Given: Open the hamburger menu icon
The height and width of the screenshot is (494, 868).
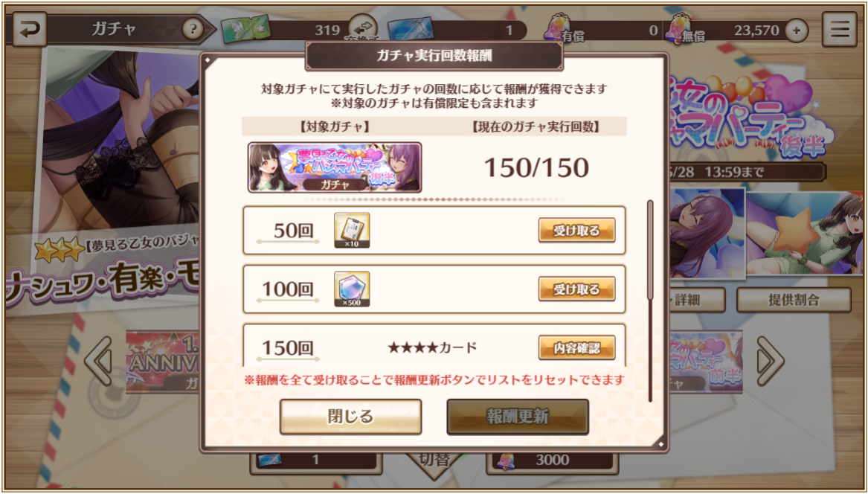Looking at the screenshot, I should tap(839, 29).
